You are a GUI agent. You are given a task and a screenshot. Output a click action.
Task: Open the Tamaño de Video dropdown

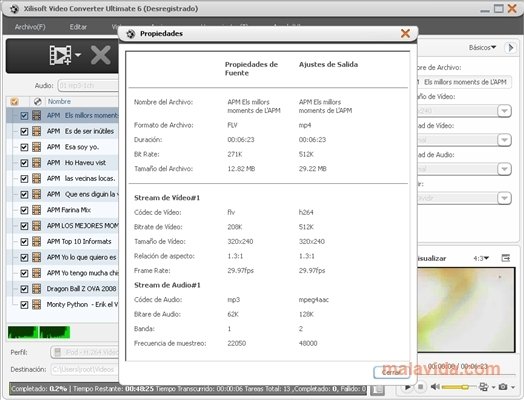pos(504,111)
